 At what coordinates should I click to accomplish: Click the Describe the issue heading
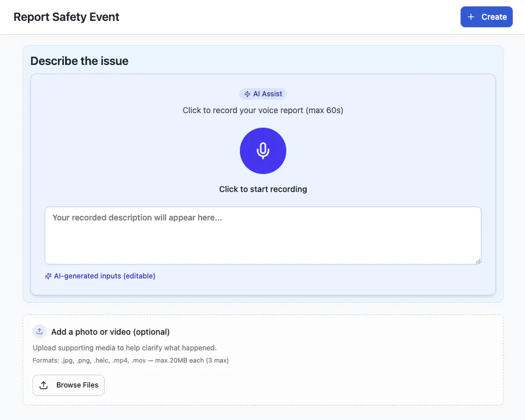[80, 61]
